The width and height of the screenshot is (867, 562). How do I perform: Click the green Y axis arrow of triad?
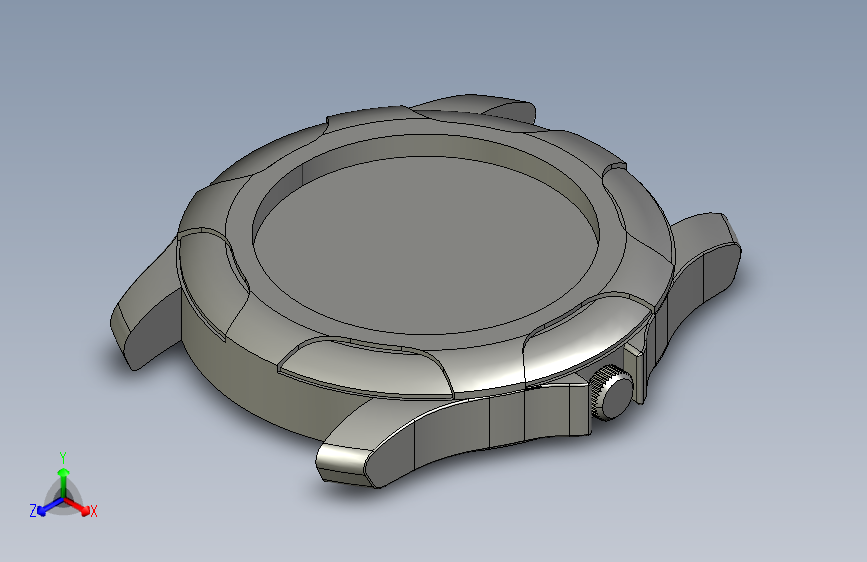[x=64, y=482]
